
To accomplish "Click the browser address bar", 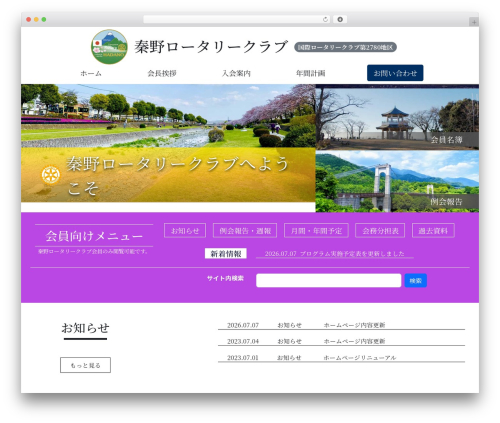I will pos(236,19).
